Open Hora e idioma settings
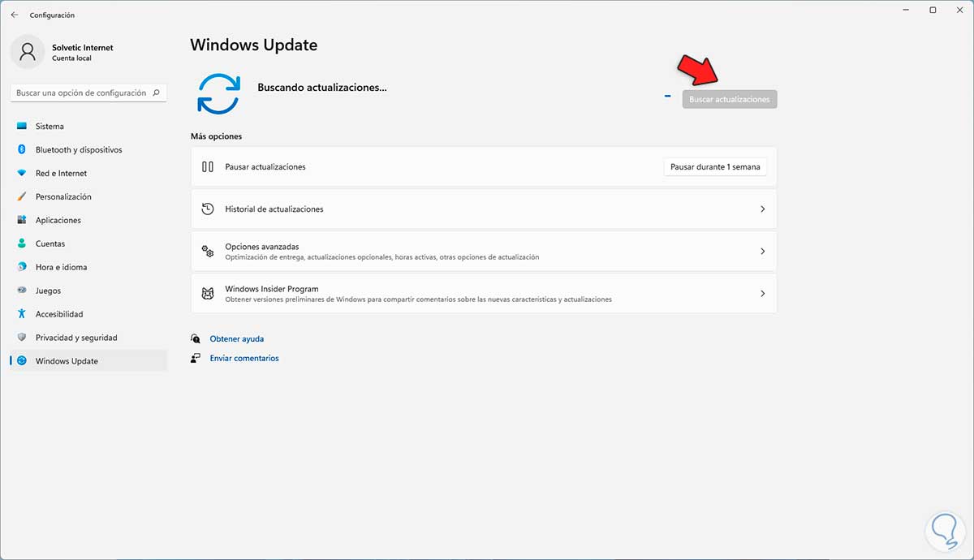The width and height of the screenshot is (974, 560). 88,267
